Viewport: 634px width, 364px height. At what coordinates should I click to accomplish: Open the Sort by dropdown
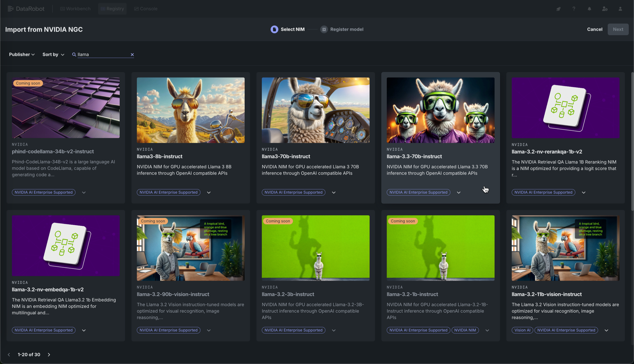[x=53, y=54]
